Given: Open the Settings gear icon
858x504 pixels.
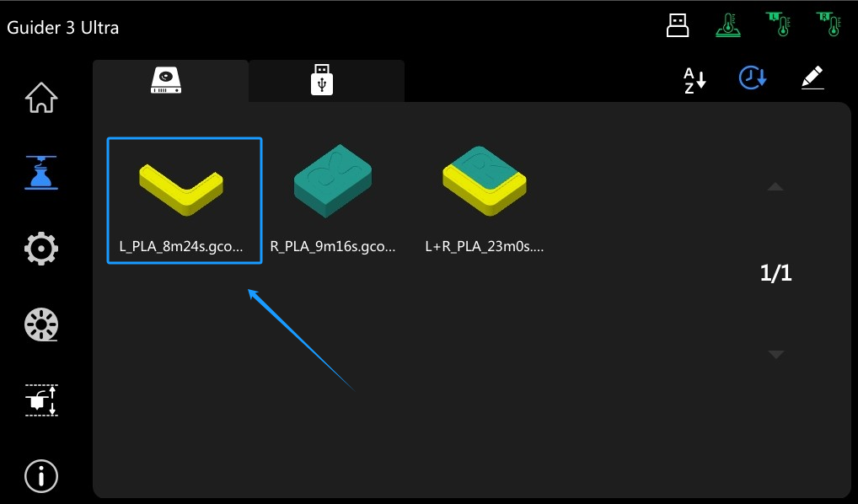Looking at the screenshot, I should (x=41, y=249).
